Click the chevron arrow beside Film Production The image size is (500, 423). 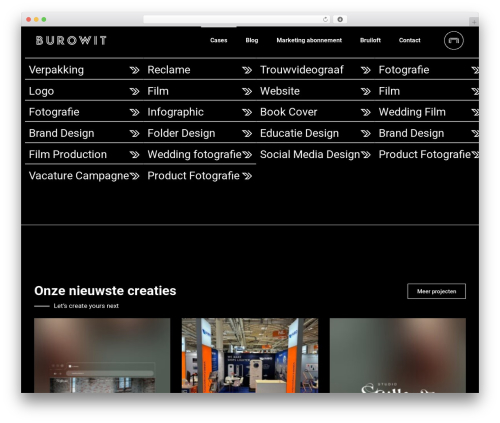pyautogui.click(x=134, y=155)
